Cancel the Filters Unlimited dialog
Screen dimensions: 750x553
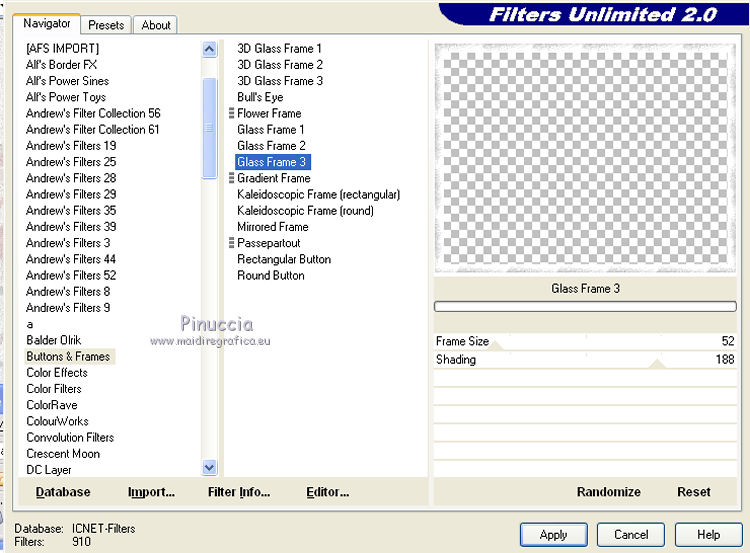tap(631, 534)
